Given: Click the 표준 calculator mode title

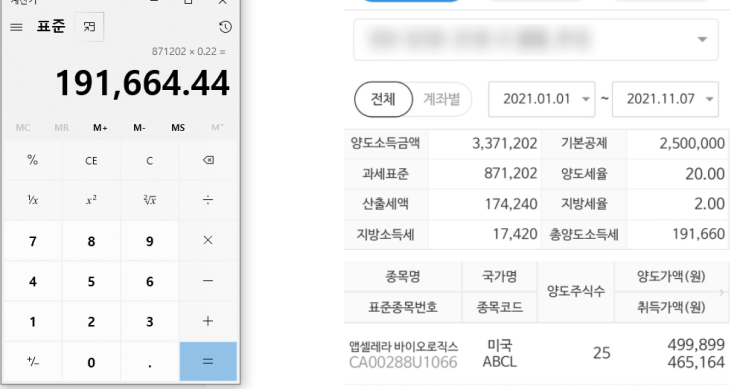Looking at the screenshot, I should 51,26.
